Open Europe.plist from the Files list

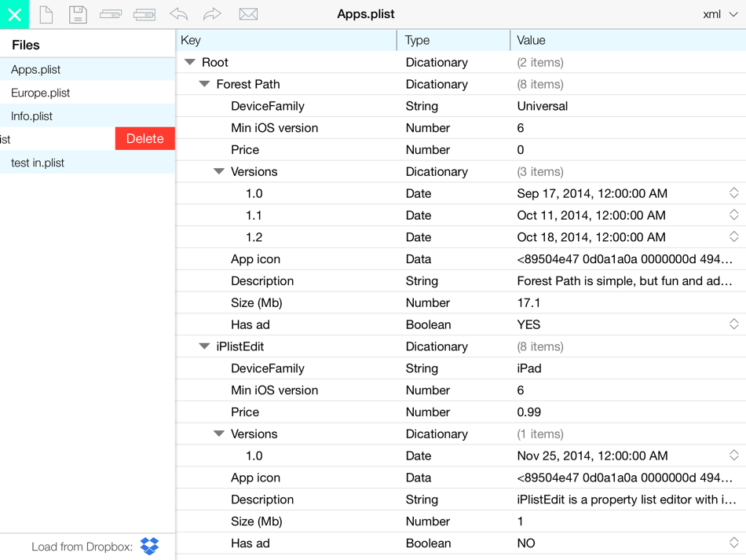click(87, 93)
